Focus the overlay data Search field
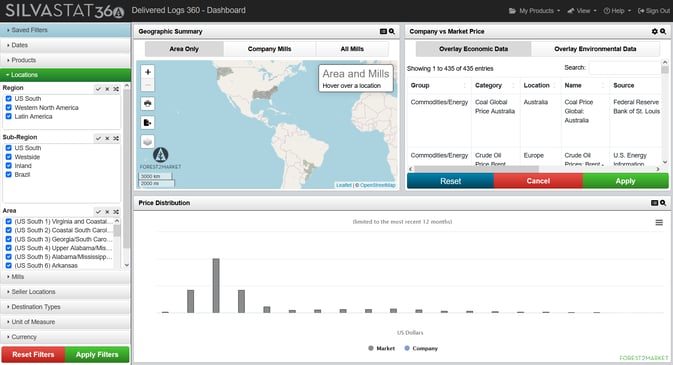673x365 pixels. [x=624, y=68]
